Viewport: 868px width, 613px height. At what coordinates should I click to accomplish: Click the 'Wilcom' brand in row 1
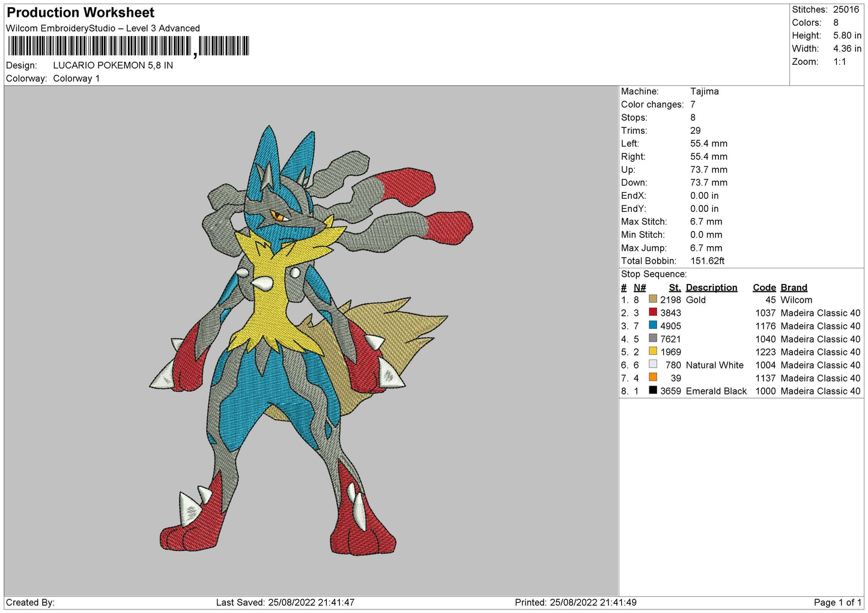click(x=796, y=300)
